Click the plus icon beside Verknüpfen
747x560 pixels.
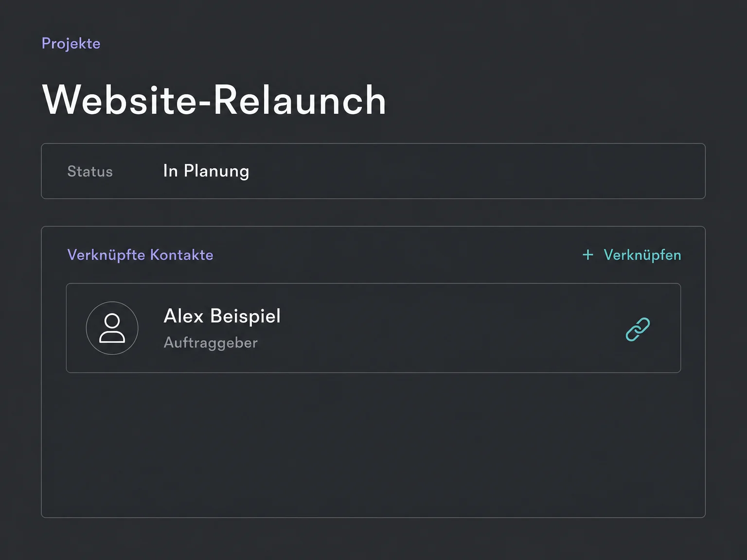[x=587, y=255]
